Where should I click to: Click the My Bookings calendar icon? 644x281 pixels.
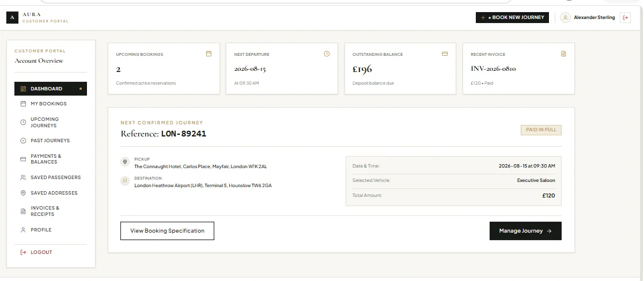pyautogui.click(x=24, y=104)
